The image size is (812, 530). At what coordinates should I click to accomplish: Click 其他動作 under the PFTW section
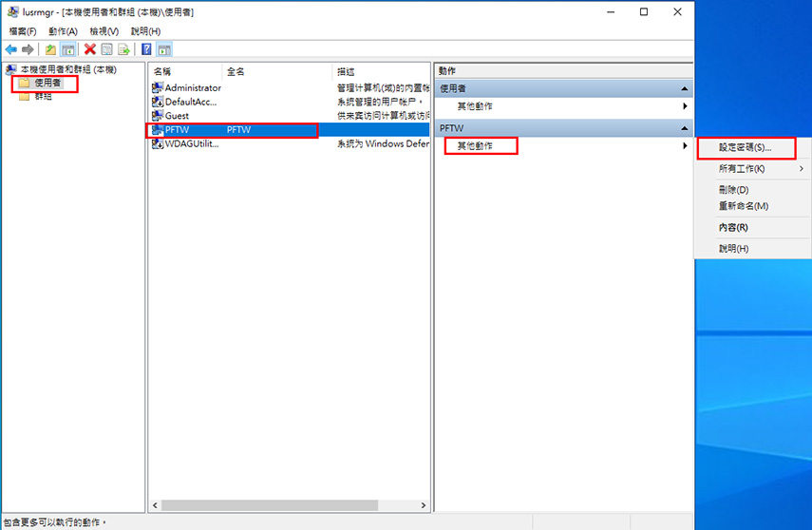(x=475, y=146)
